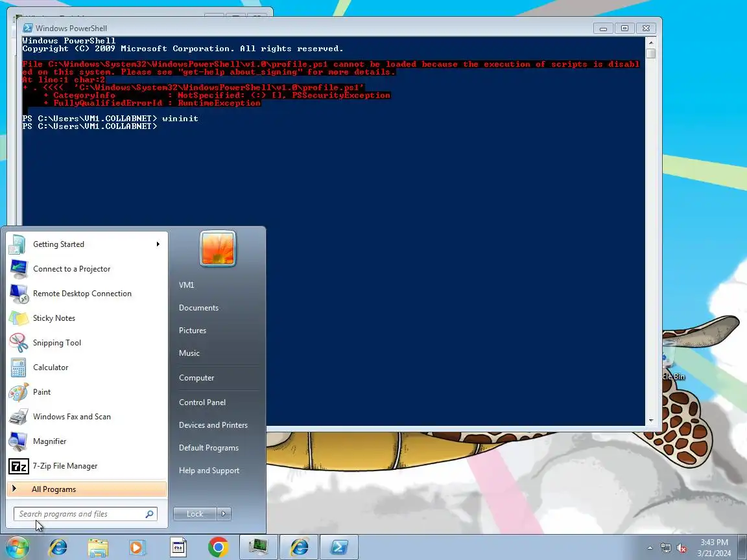This screenshot has height=560, width=747.
Task: Expand Getting Started submenu arrow
Action: [158, 244]
